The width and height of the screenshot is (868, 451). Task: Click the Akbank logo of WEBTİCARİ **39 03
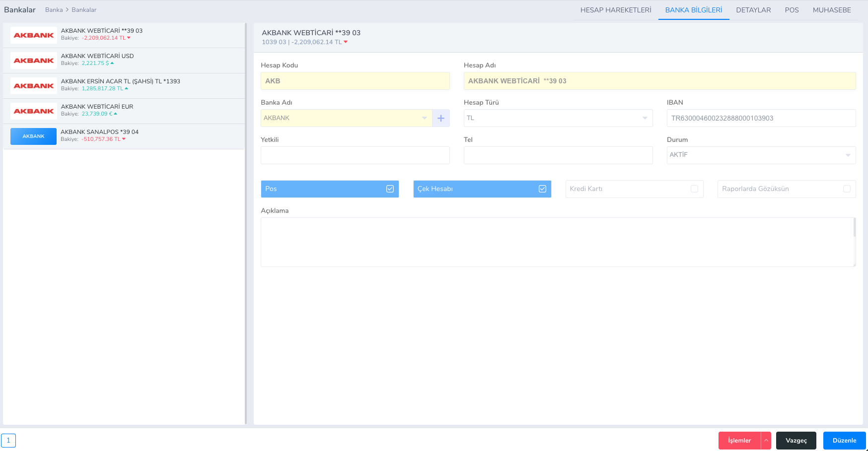click(34, 35)
